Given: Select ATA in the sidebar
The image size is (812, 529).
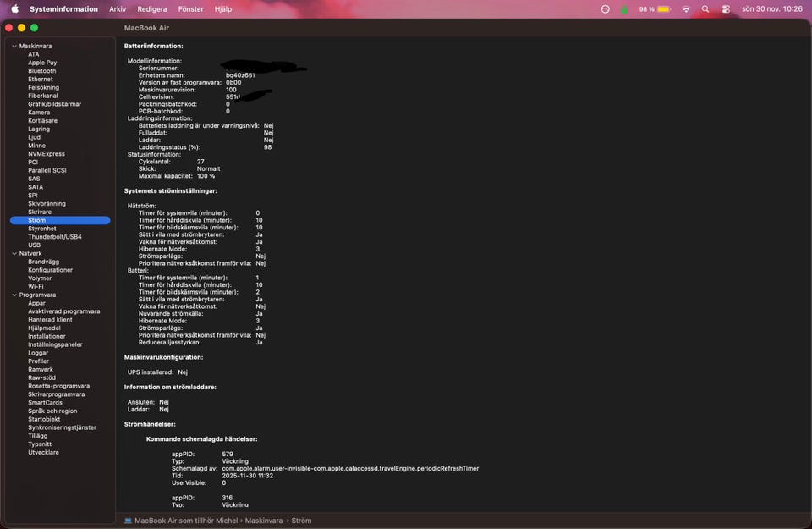Looking at the screenshot, I should point(34,54).
